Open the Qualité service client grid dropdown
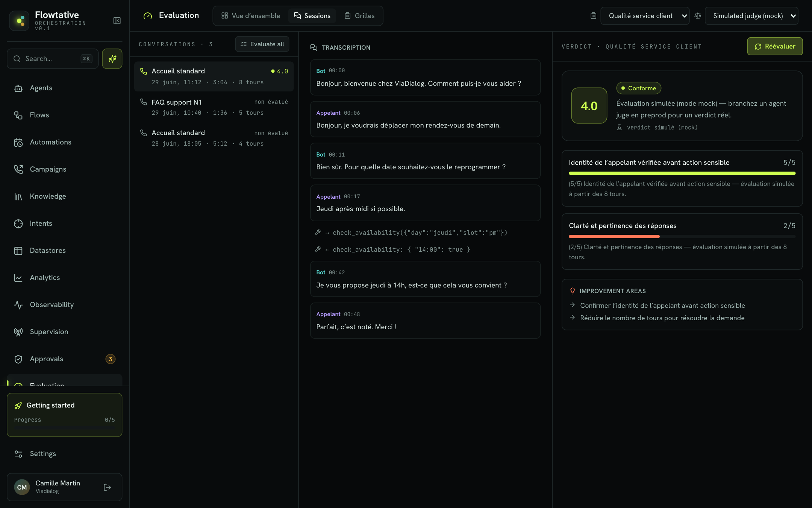This screenshot has width=812, height=508. point(645,16)
